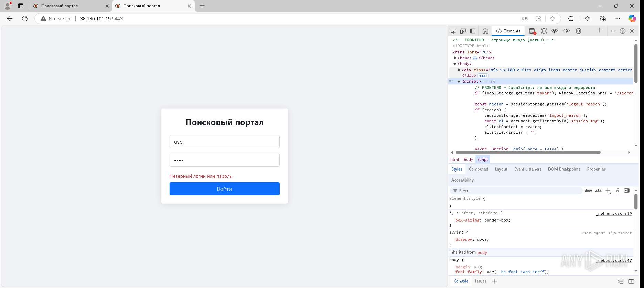Screen dimensions: 644x288
Task: Open the Issues drawer tab
Action: pos(481,281)
